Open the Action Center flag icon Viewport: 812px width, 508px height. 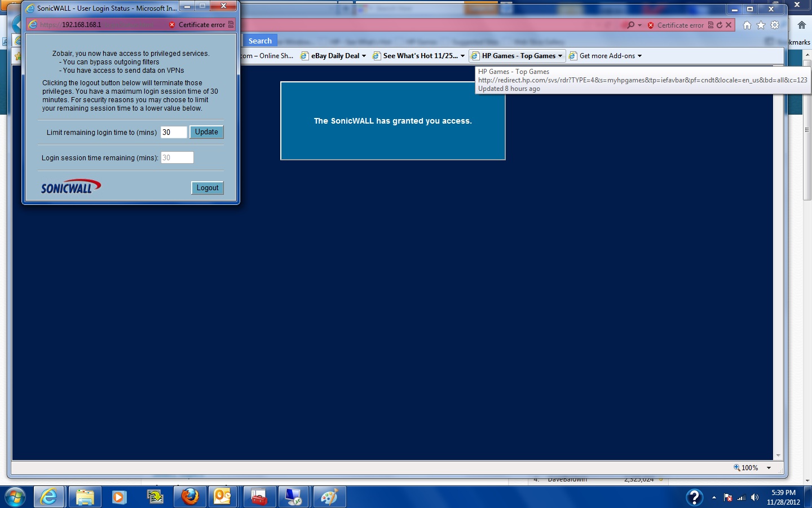728,497
